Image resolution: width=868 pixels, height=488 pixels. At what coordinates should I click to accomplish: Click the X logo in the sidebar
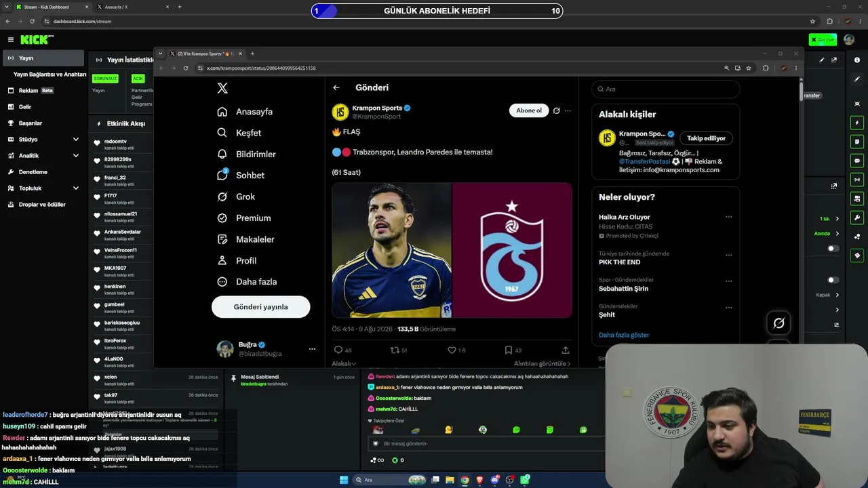(x=222, y=88)
